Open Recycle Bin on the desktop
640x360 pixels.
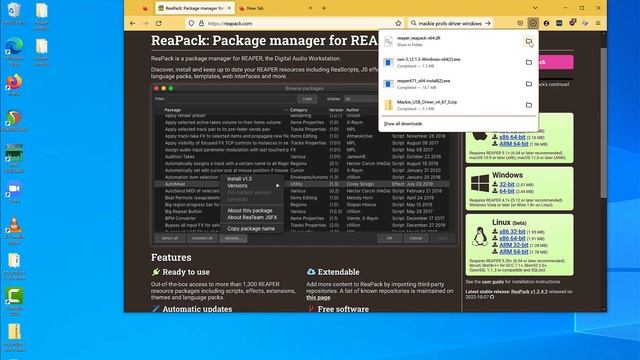coord(14,14)
